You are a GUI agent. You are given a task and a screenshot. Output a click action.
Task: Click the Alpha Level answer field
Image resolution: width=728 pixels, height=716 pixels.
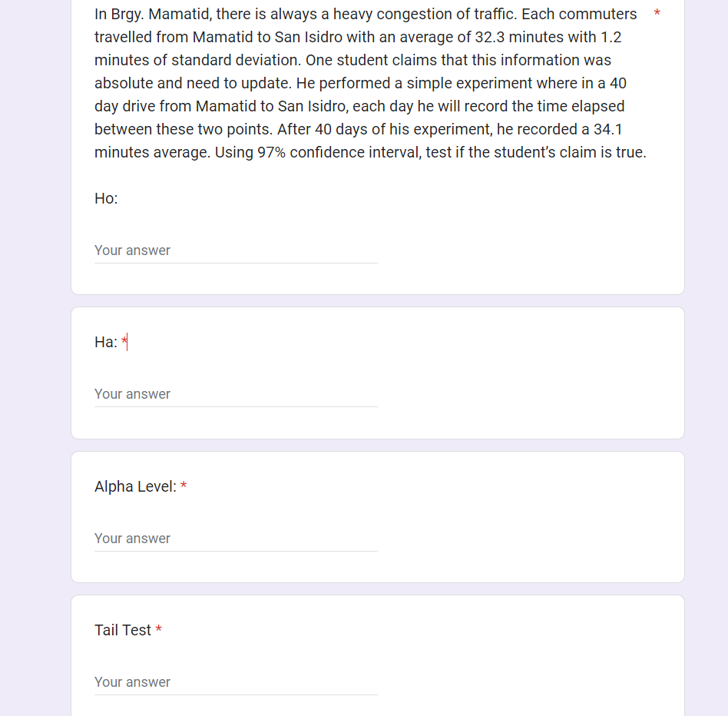click(x=230, y=538)
